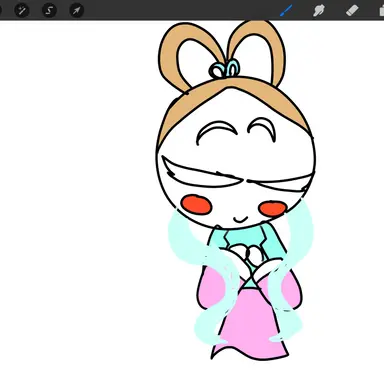Pick the Eraser tool
384x384 pixels.
(352, 10)
